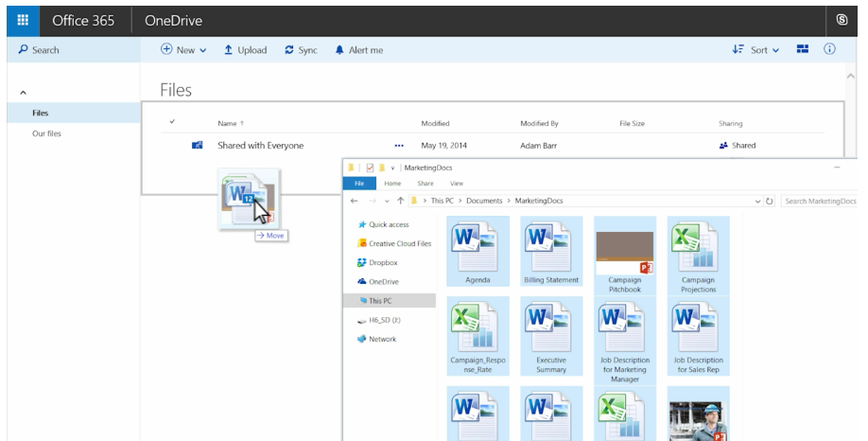Click MarketingDocs in the address breadcrumb
The height and width of the screenshot is (441, 868).
pos(539,202)
